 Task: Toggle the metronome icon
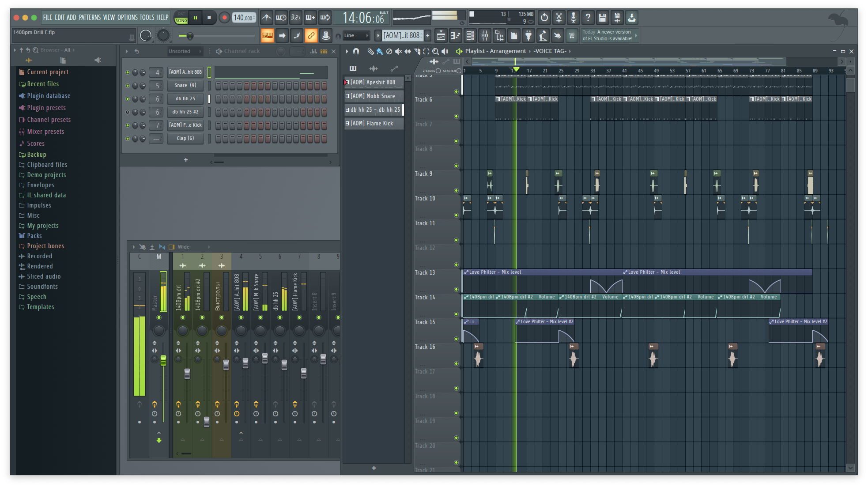pos(266,18)
